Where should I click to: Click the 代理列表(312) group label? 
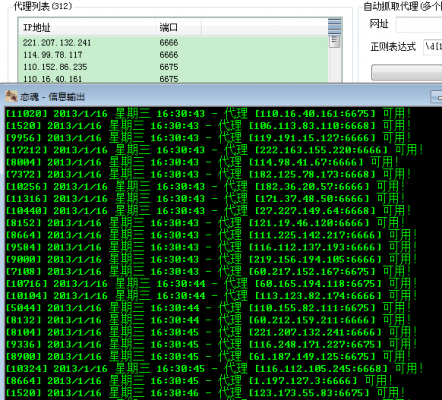(x=43, y=6)
